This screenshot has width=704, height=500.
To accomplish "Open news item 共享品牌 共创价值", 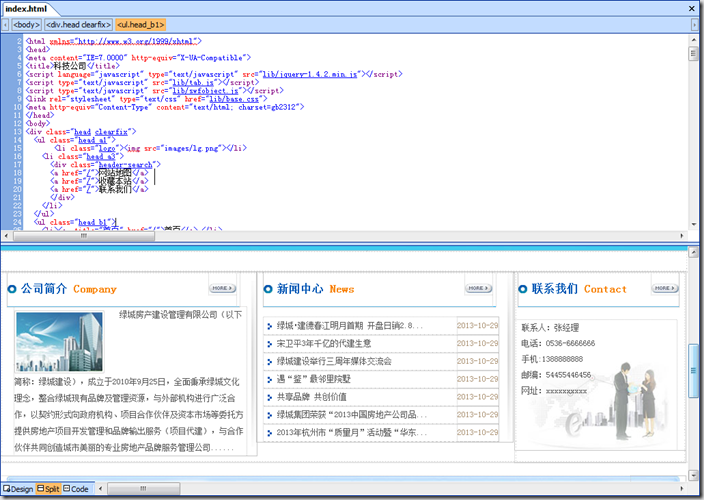I will tap(311, 397).
